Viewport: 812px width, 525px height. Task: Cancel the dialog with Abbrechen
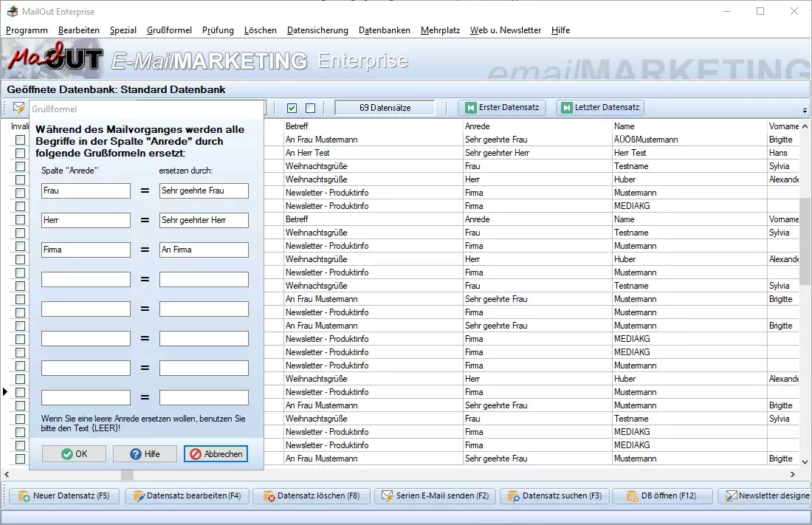click(216, 454)
